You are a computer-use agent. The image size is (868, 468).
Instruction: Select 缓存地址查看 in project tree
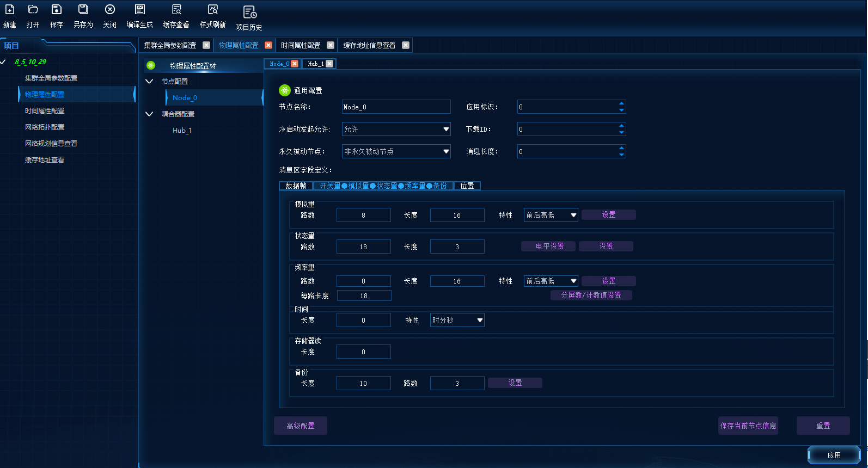[45, 159]
